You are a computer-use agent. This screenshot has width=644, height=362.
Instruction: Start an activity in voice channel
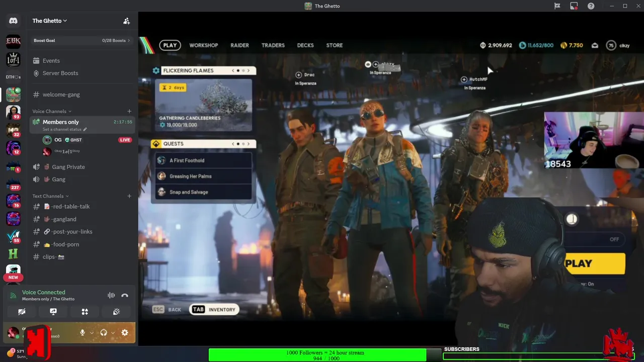pyautogui.click(x=85, y=312)
